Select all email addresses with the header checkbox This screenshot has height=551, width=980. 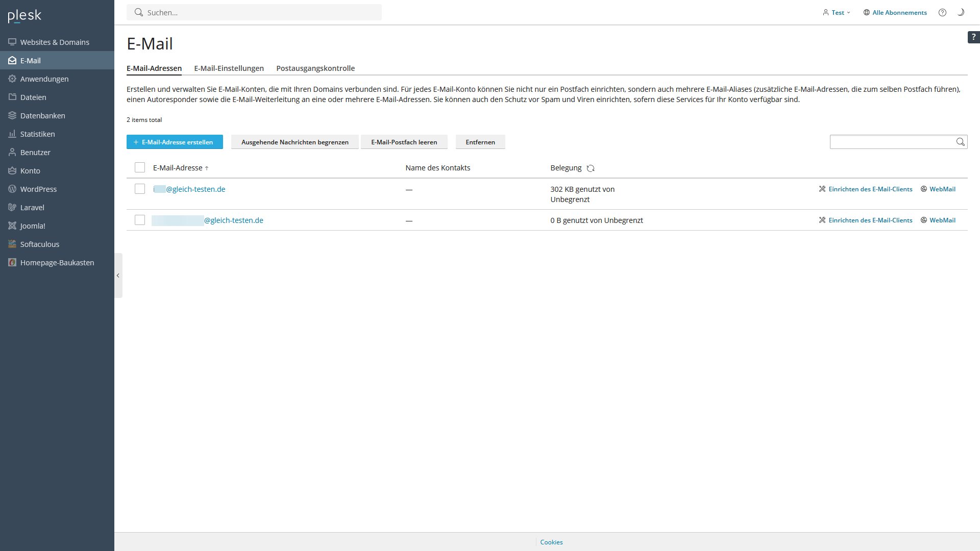tap(139, 167)
